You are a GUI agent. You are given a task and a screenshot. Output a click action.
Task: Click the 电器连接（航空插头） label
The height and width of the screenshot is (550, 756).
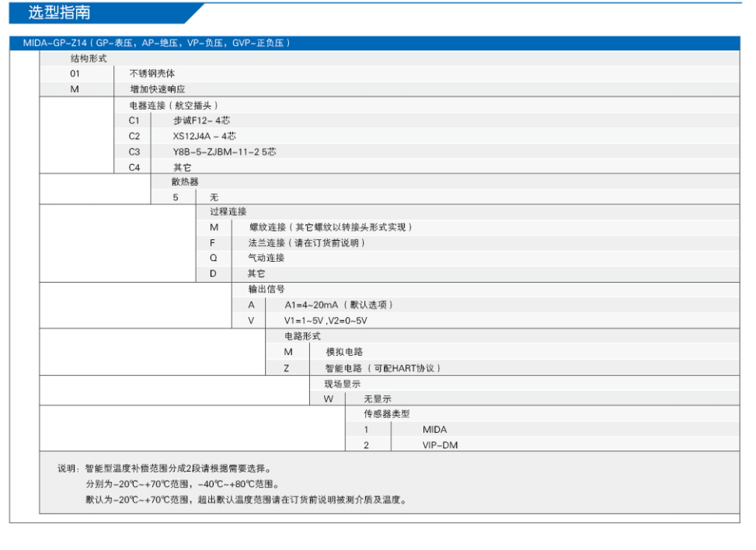[x=173, y=105]
